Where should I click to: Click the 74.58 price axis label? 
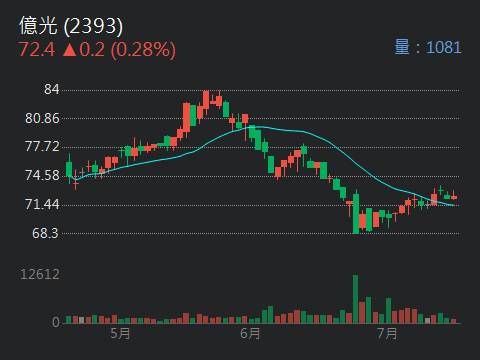[42, 175]
